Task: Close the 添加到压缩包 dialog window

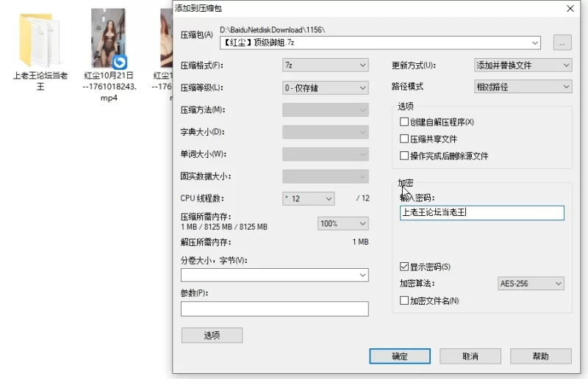Action: tap(570, 9)
